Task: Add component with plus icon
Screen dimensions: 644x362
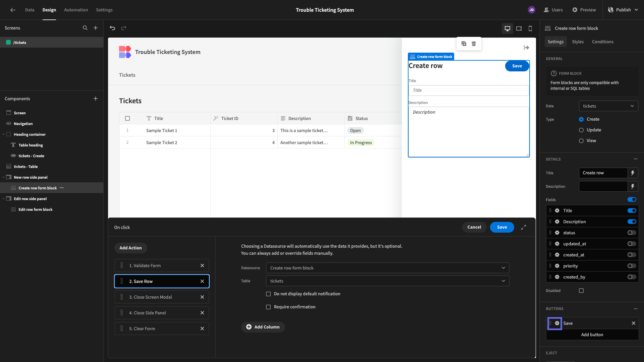Action: pyautogui.click(x=96, y=99)
